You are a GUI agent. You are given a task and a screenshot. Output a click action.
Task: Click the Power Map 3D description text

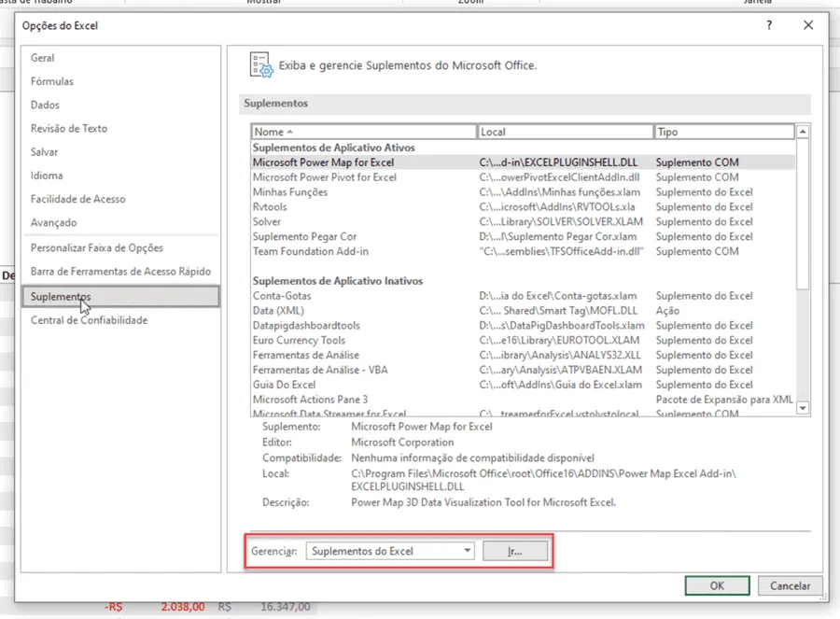[x=483, y=502]
